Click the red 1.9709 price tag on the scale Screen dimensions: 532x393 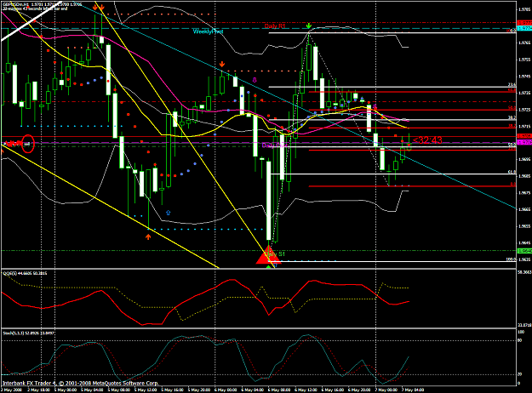pos(524,136)
